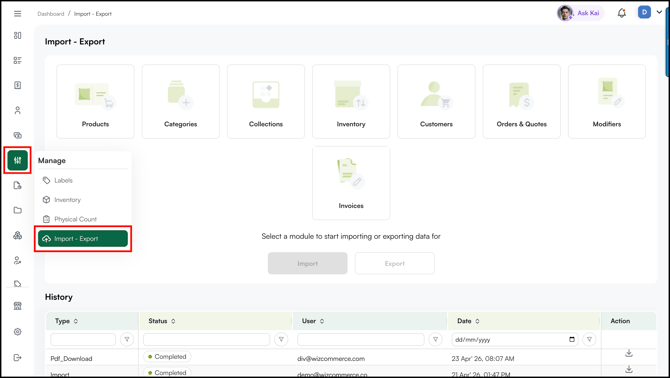Screen dimensions: 670x378
Task: Sort history by Type column
Action: pyautogui.click(x=76, y=321)
